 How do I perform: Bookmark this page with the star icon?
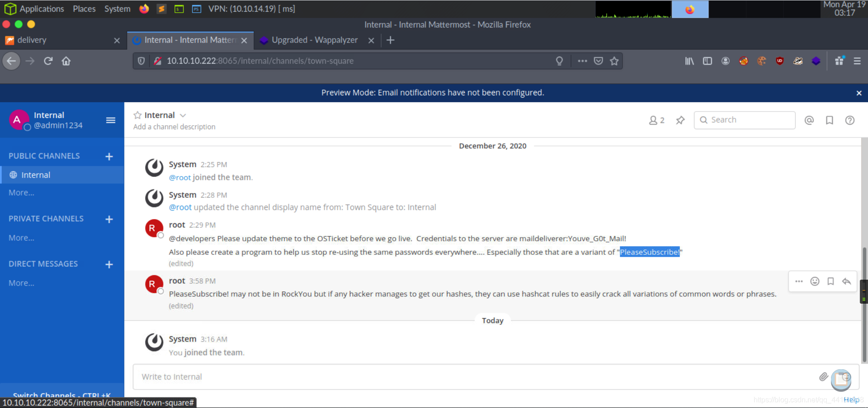coord(614,61)
